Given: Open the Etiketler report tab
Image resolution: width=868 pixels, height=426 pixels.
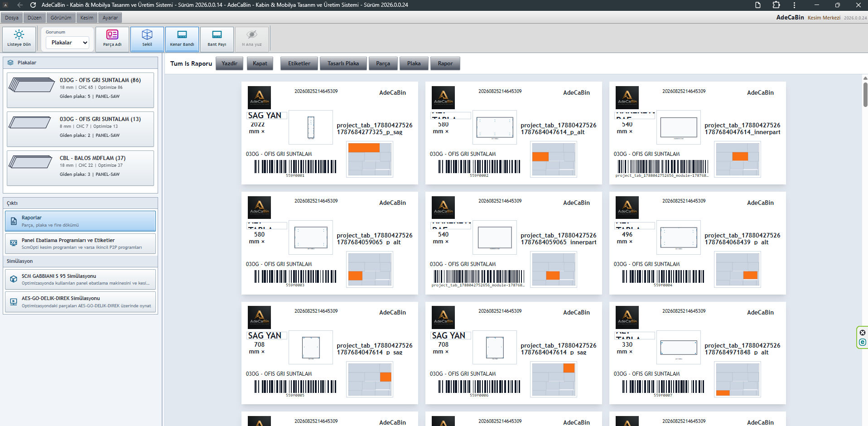Looking at the screenshot, I should click(299, 63).
